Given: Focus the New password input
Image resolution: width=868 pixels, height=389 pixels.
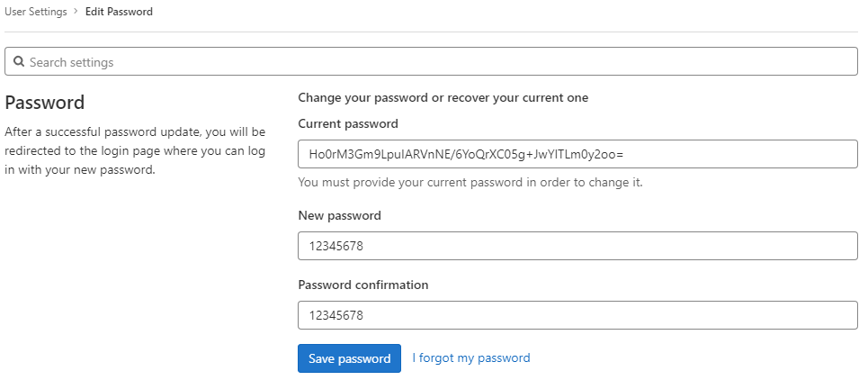Looking at the screenshot, I should point(578,246).
